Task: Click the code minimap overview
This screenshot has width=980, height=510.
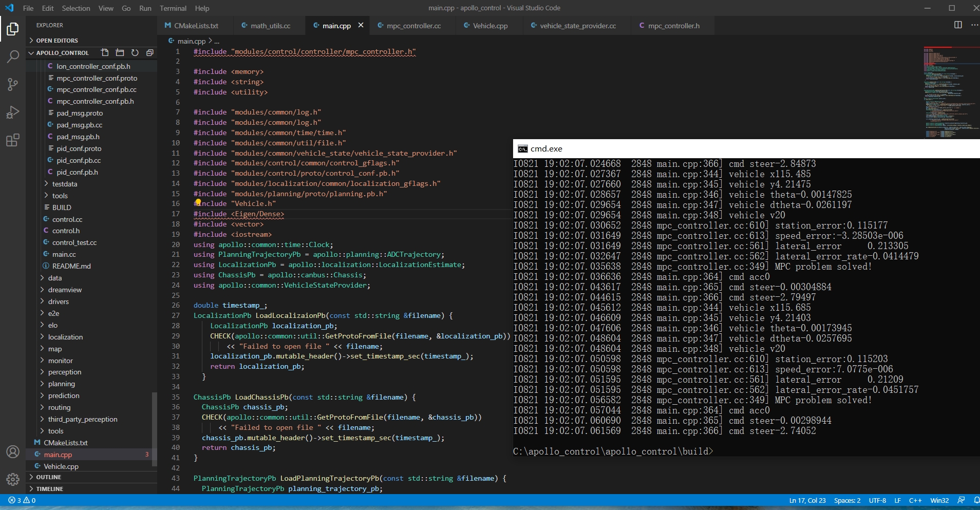Action: [x=950, y=92]
